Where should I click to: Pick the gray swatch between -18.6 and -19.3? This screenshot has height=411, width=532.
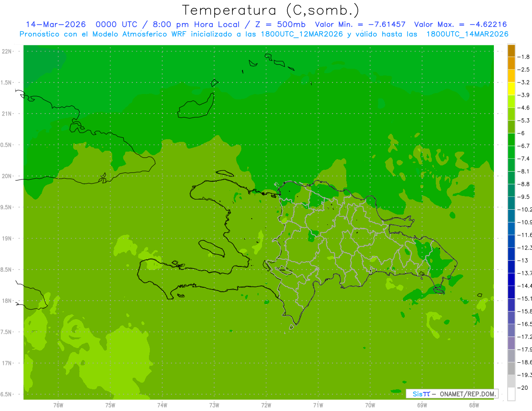pos(511,368)
